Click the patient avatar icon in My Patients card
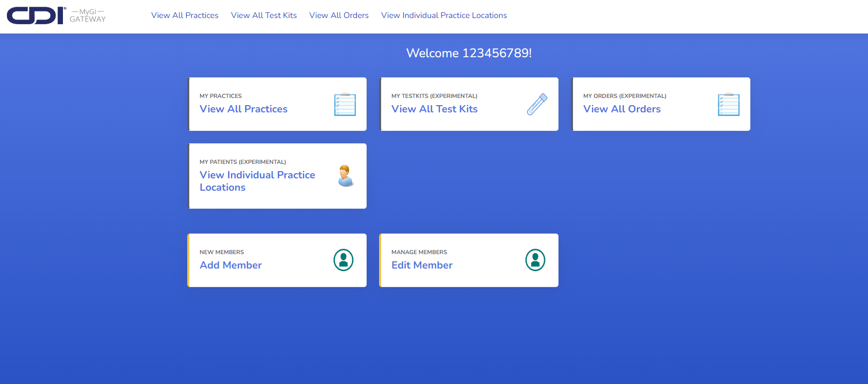The image size is (868, 384). pyautogui.click(x=346, y=176)
